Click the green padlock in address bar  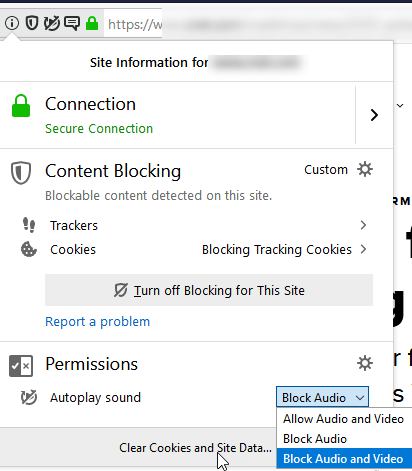click(92, 23)
